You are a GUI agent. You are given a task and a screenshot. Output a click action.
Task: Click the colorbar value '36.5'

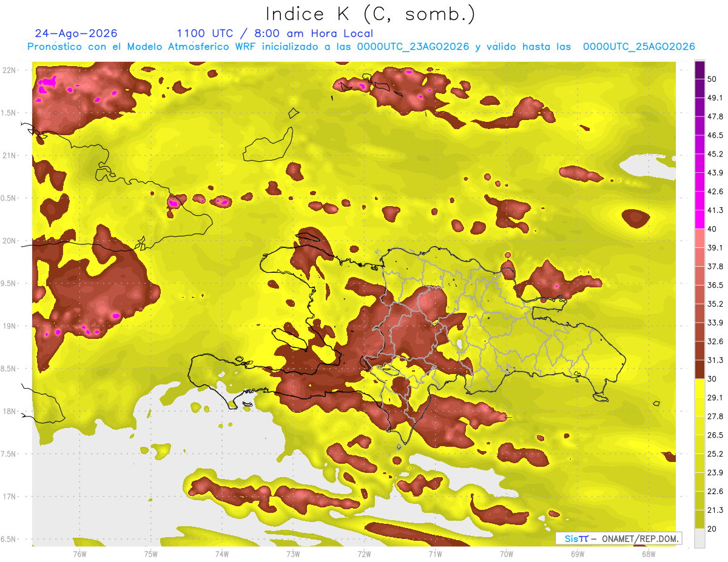[715, 285]
